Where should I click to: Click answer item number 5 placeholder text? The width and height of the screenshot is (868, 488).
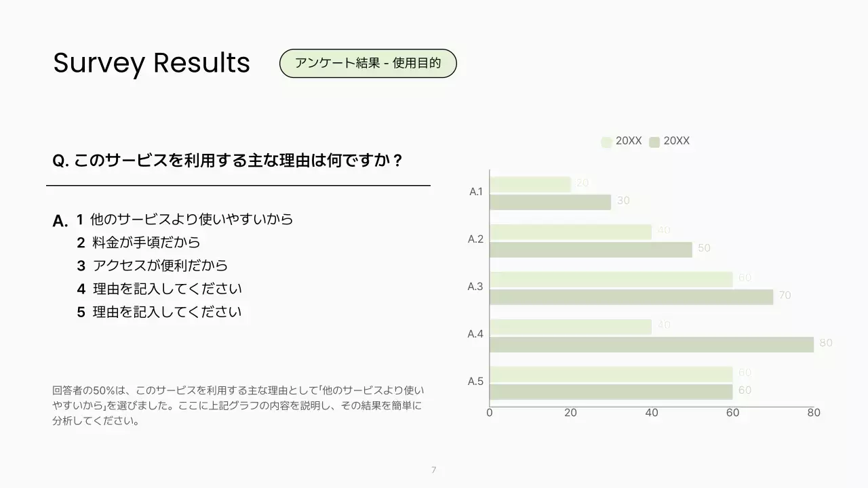click(x=167, y=312)
